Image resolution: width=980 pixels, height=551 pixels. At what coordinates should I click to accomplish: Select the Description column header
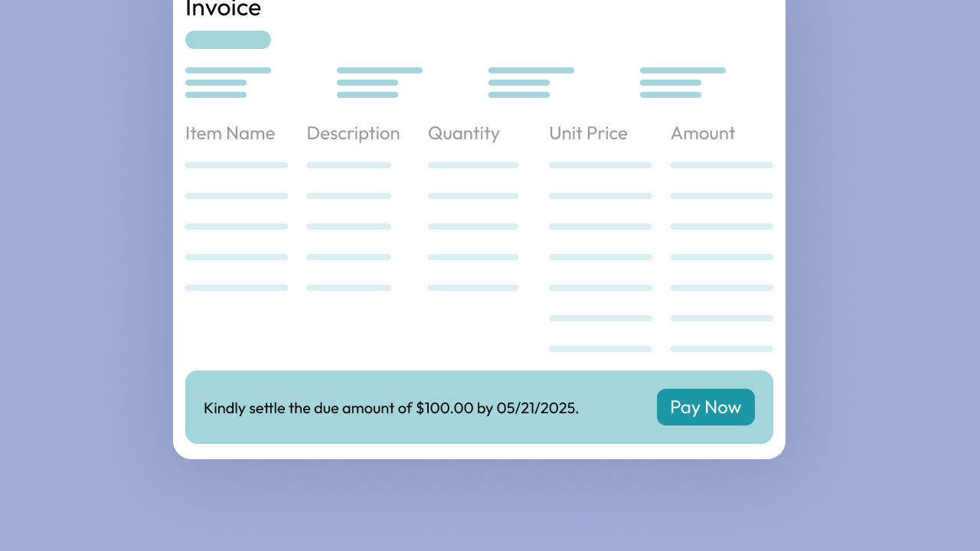tap(353, 133)
